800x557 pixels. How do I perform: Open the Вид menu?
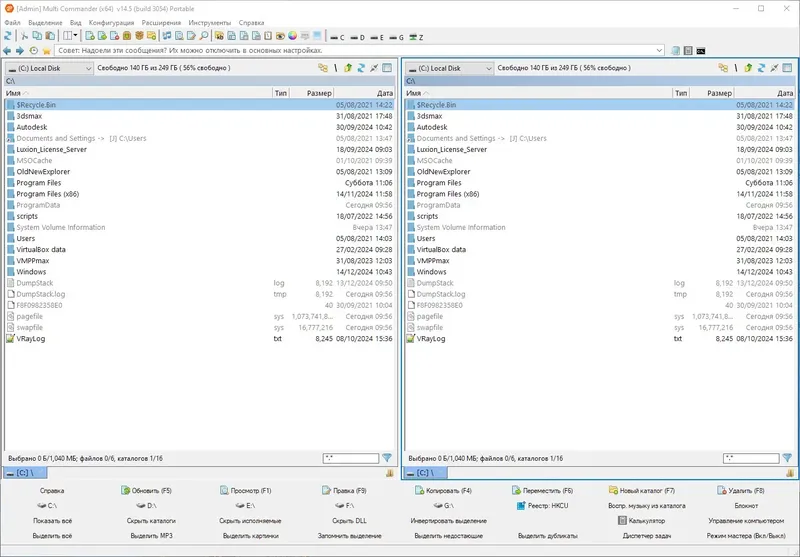coord(76,22)
